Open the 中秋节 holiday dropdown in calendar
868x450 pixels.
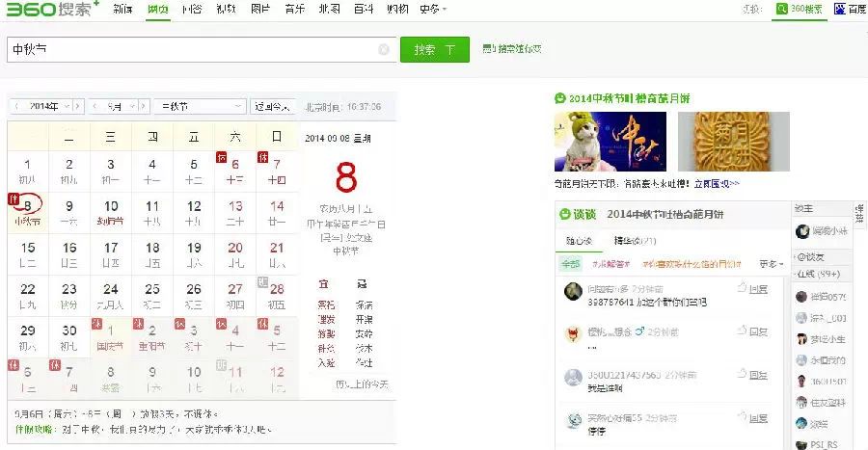200,106
